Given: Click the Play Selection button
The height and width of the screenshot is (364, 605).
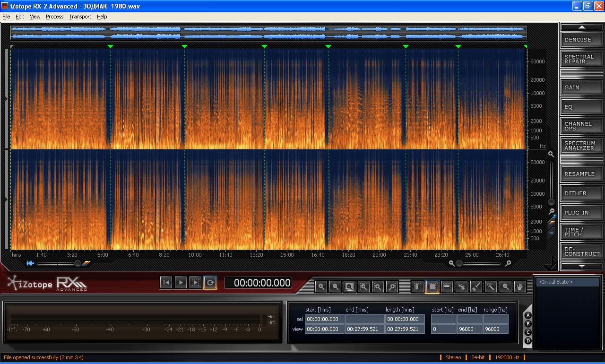Looking at the screenshot, I should point(195,283).
